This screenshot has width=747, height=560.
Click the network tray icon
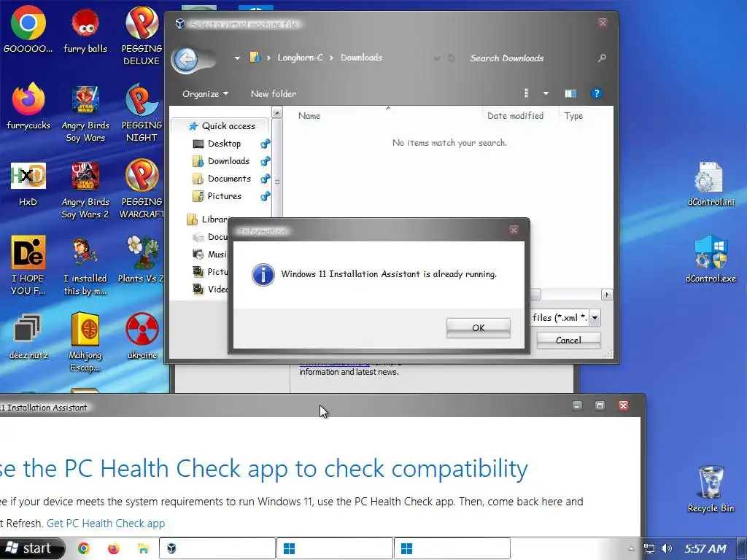coord(649,548)
